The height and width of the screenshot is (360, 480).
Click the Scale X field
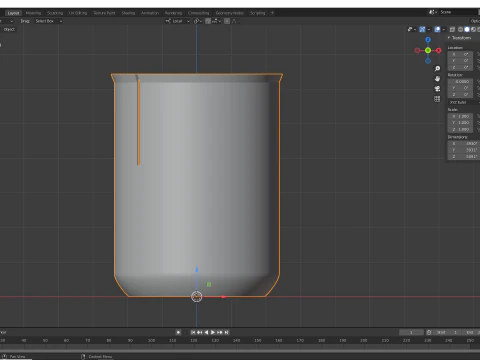(460, 116)
